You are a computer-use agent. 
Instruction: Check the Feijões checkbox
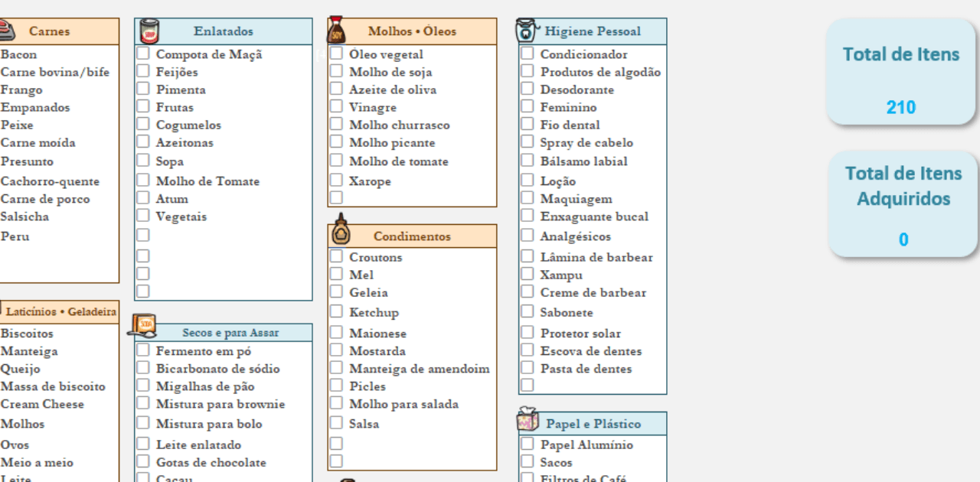(143, 71)
